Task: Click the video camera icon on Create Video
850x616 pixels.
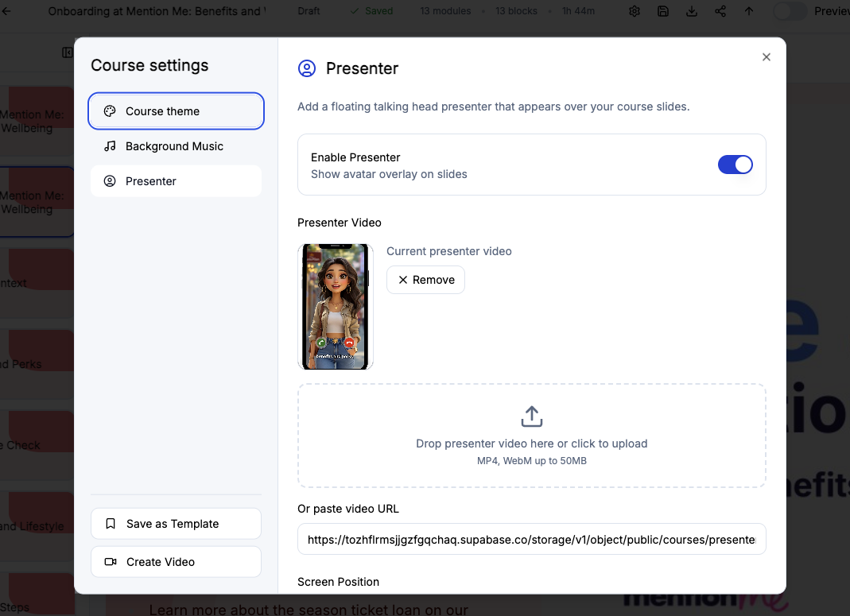Action: (111, 561)
